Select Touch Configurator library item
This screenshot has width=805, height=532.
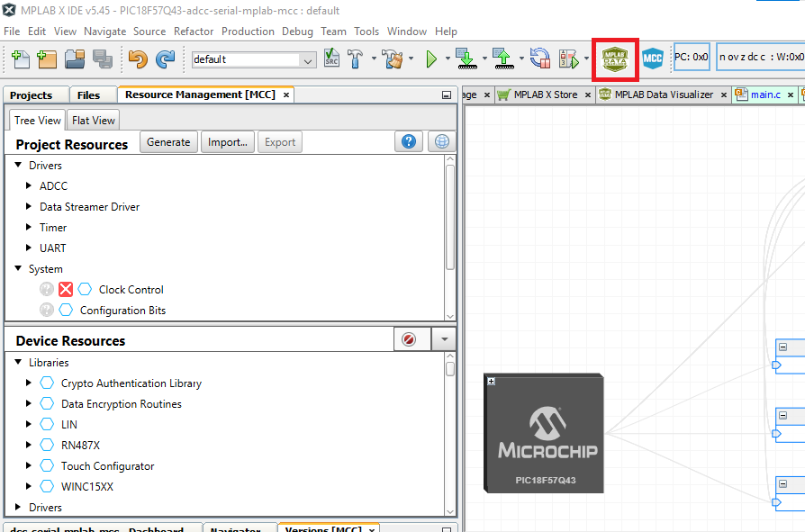107,465
